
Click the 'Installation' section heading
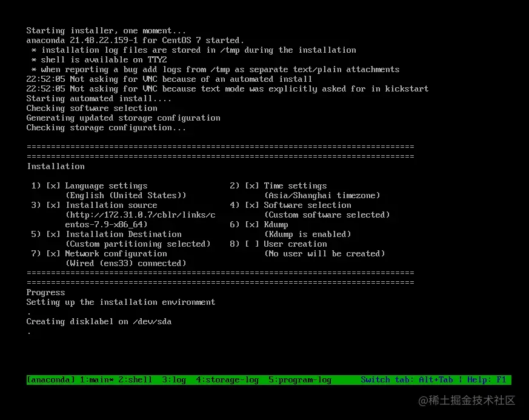56,166
